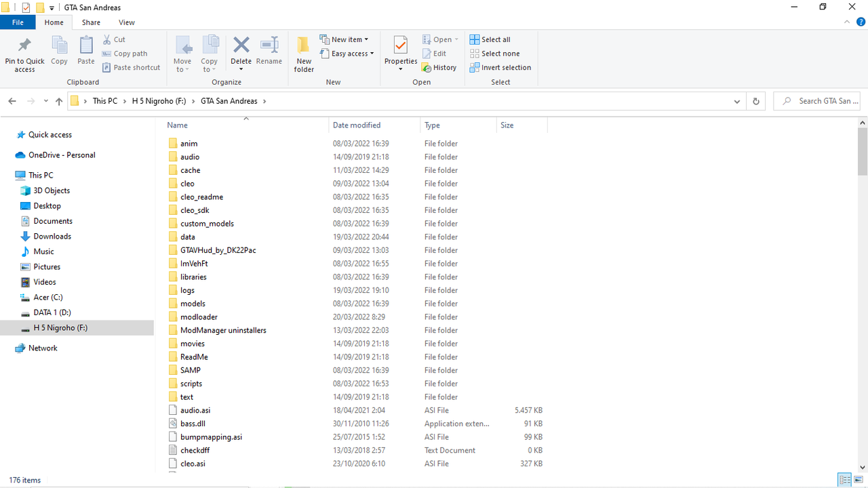Click Paste shortcut in the ribbon
The image size is (868, 488).
point(132,68)
